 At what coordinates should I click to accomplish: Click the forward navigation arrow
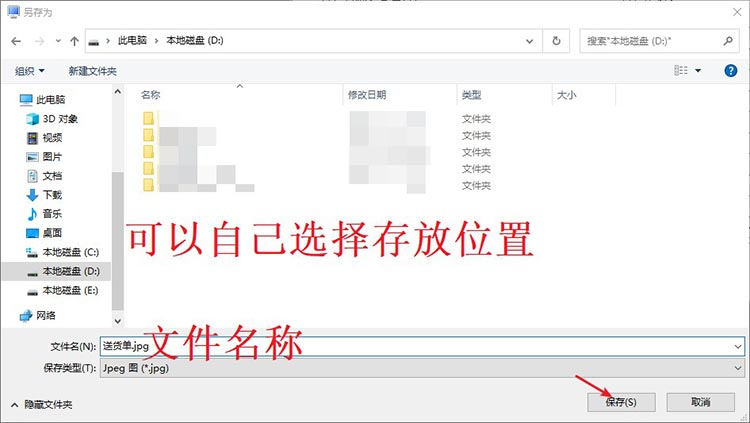(39, 41)
